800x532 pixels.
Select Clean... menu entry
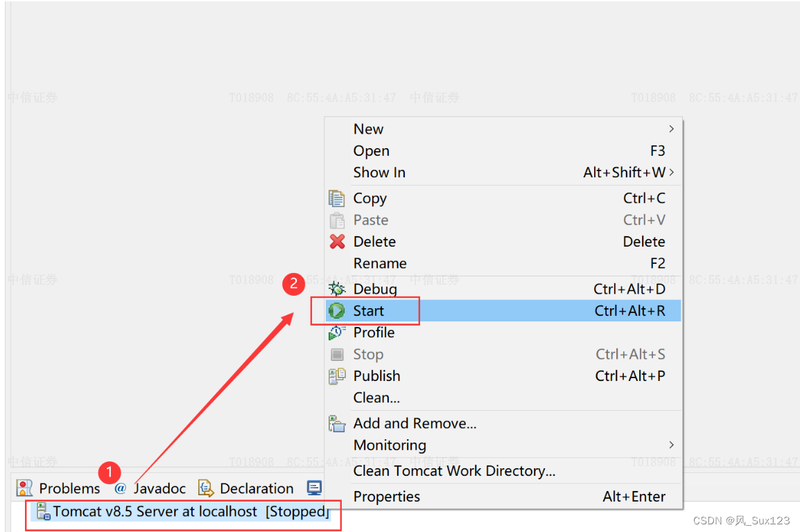503,398
